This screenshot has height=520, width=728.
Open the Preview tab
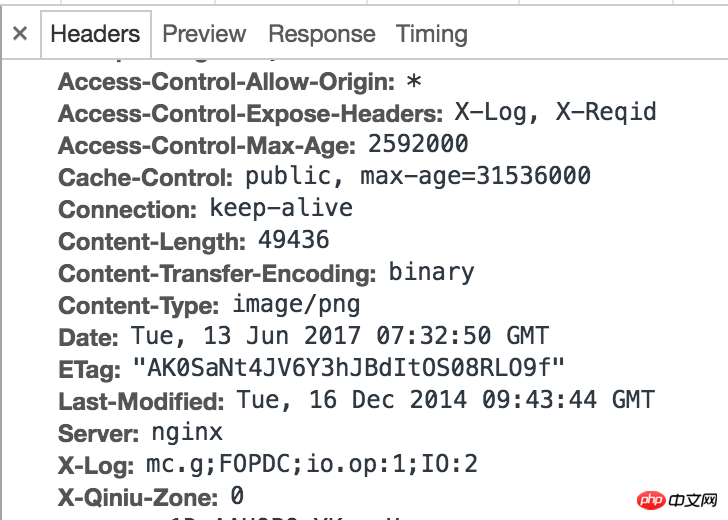click(x=204, y=34)
